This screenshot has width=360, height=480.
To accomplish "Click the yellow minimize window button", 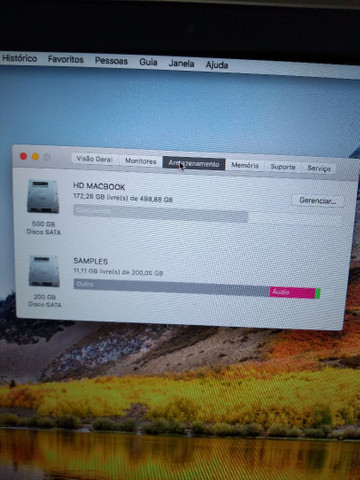I will pos(35,157).
